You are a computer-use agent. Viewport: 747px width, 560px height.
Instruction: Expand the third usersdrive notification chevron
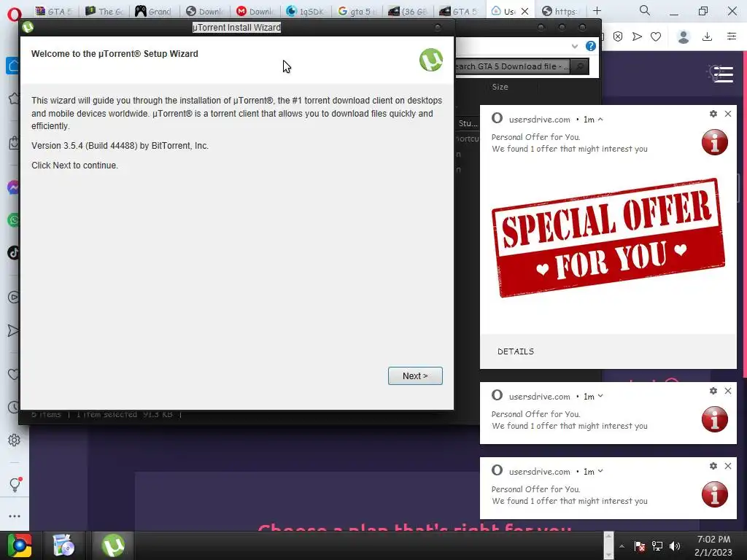600,472
